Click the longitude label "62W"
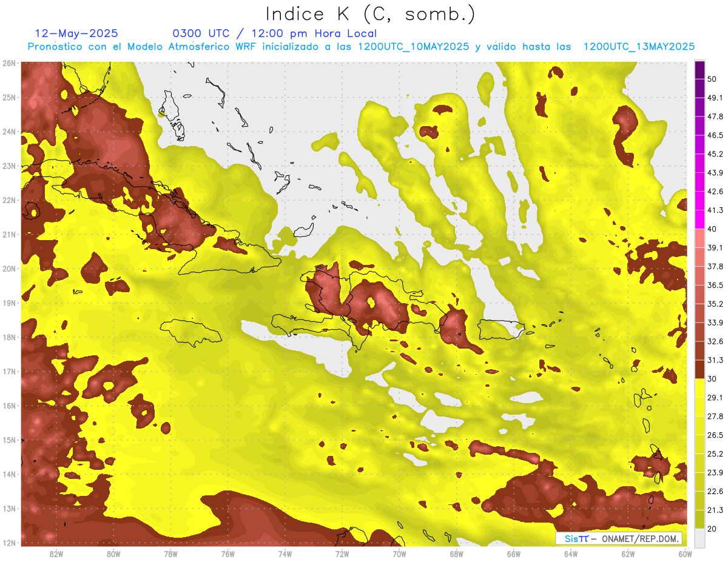 [628, 554]
